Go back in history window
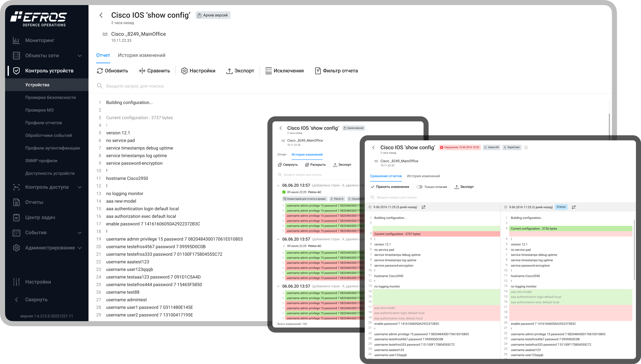Image resolution: width=641 pixels, height=364 pixels. [x=281, y=128]
